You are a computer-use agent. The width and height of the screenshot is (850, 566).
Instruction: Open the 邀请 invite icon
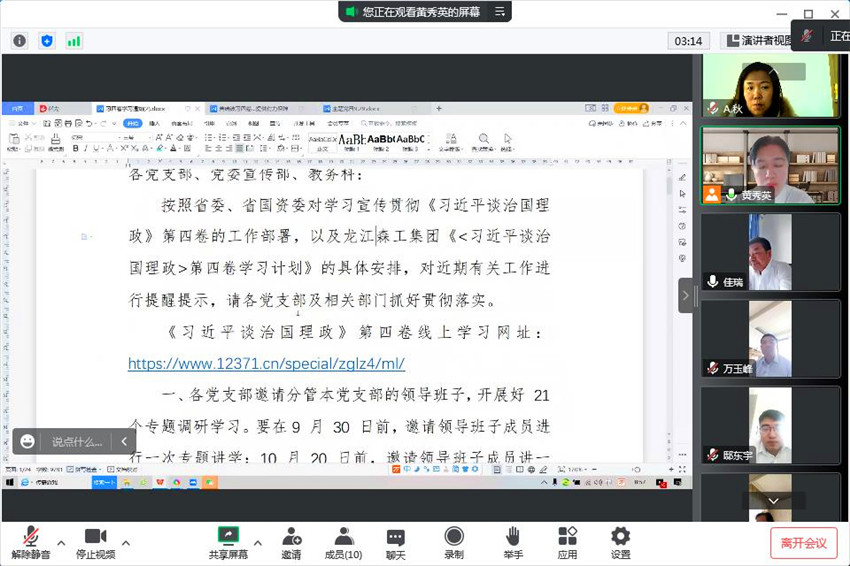[x=292, y=542]
